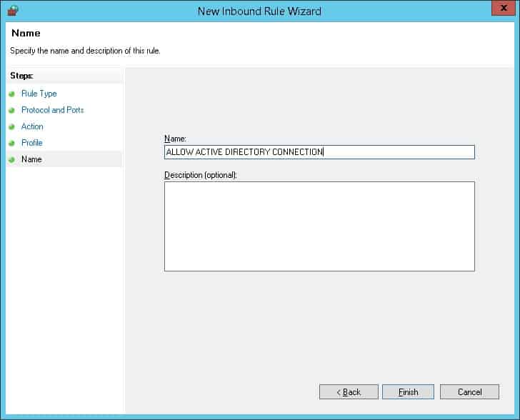Click the green bullet beside Action step

(12, 127)
